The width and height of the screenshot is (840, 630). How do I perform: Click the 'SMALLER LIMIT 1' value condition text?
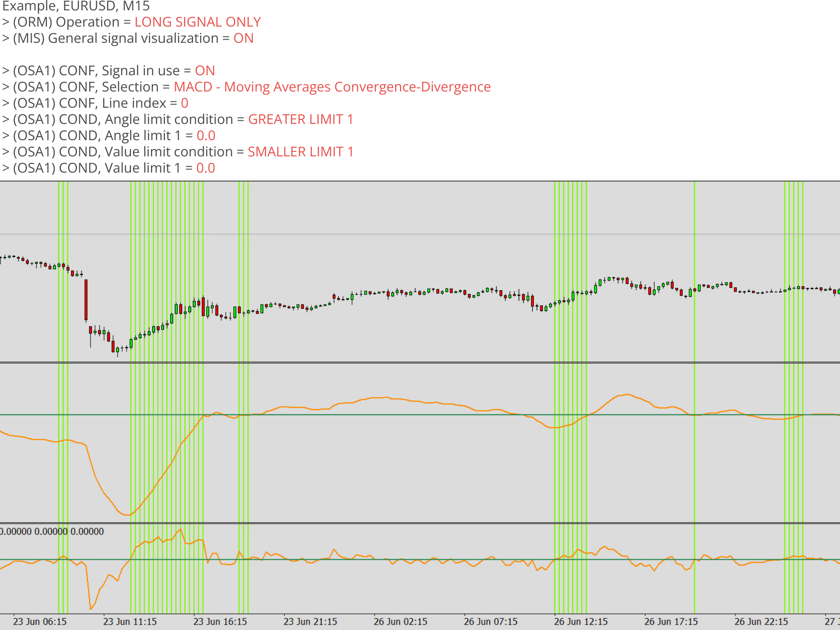(x=301, y=152)
